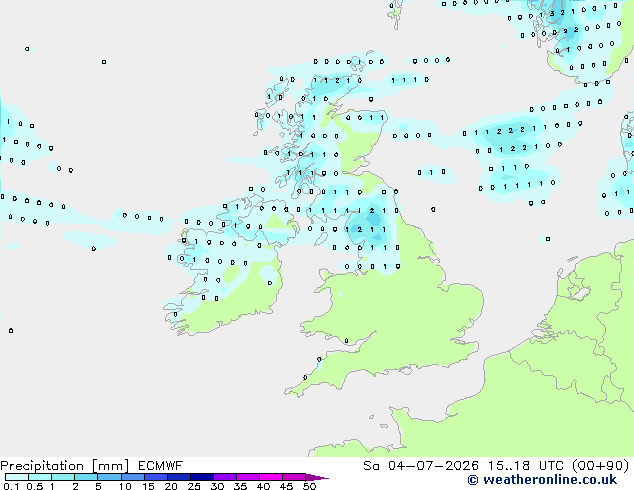Pick the 20–25 mm legend swatch

click(179, 477)
